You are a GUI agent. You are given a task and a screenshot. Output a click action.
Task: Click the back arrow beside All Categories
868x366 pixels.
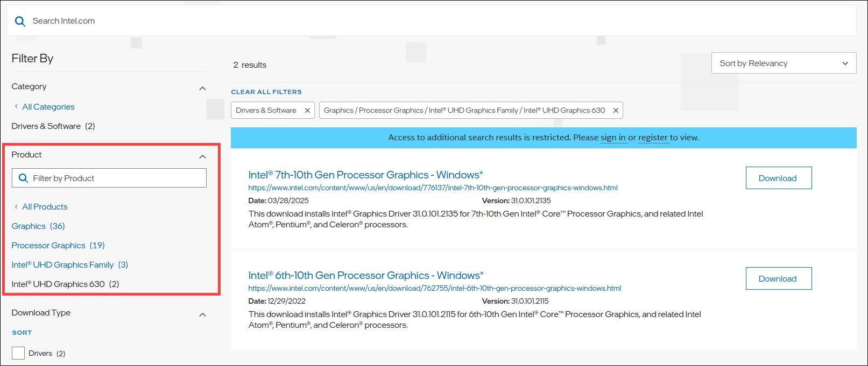16,106
